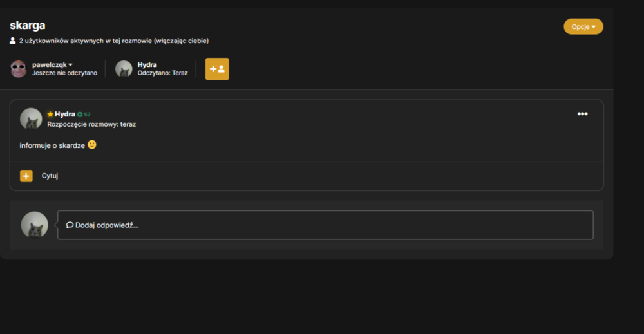Click Hydra author name on the message
The height and width of the screenshot is (334, 644).
tap(65, 114)
